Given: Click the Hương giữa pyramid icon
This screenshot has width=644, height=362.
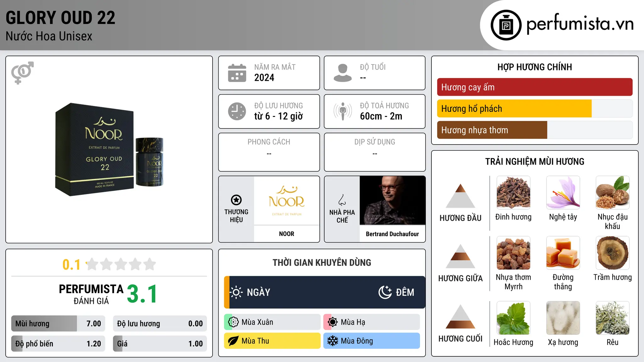Looking at the screenshot, I should pos(460,256).
